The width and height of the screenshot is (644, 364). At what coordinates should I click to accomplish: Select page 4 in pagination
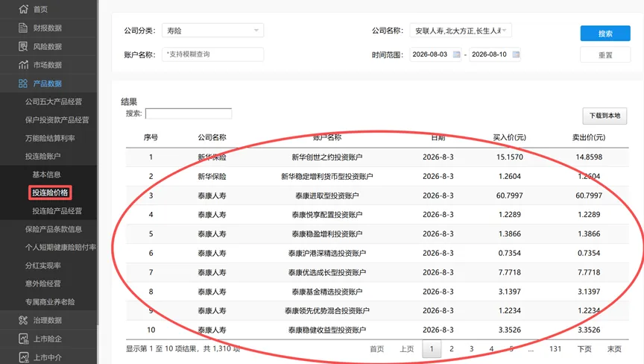[x=491, y=349]
